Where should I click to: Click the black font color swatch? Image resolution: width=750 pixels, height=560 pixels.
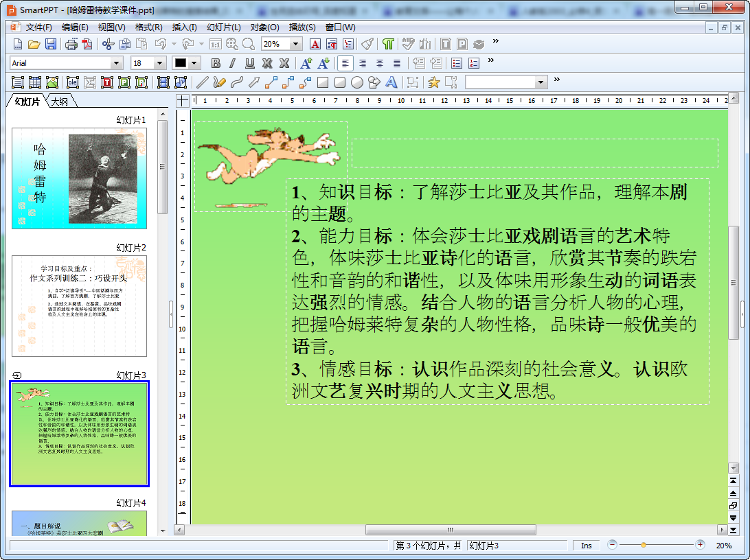point(181,63)
